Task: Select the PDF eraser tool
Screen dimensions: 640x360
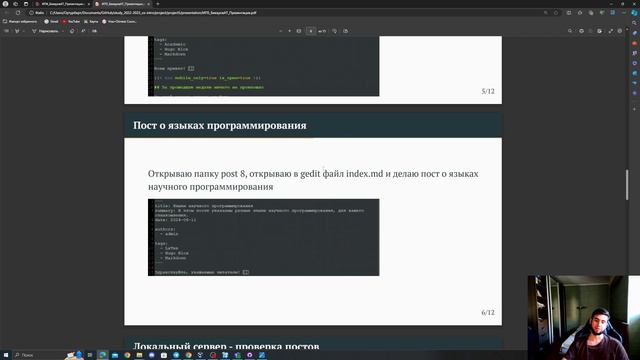Action: click(x=72, y=31)
